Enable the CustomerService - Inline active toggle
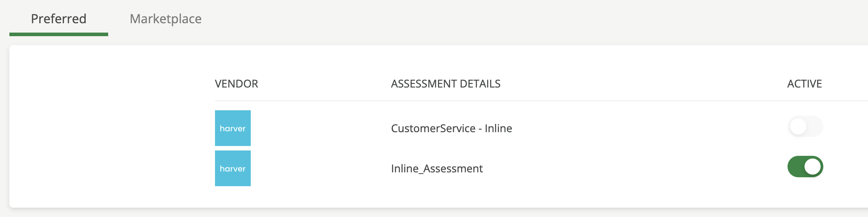This screenshot has height=217, width=868. [805, 127]
